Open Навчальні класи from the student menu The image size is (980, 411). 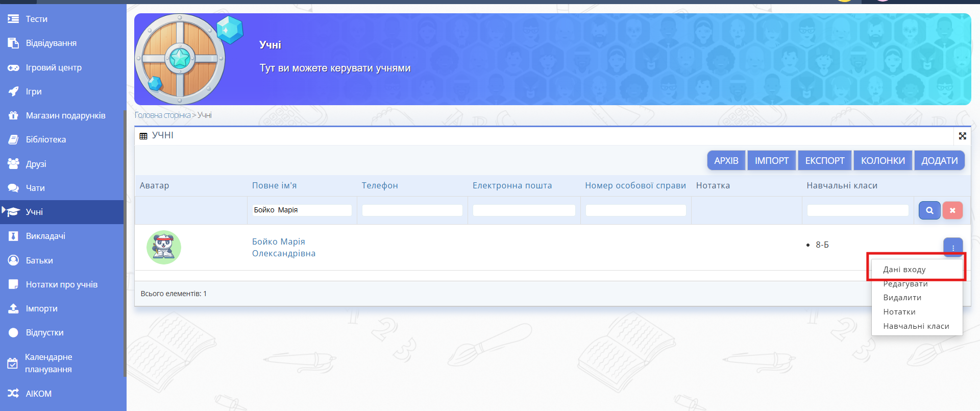(x=916, y=326)
